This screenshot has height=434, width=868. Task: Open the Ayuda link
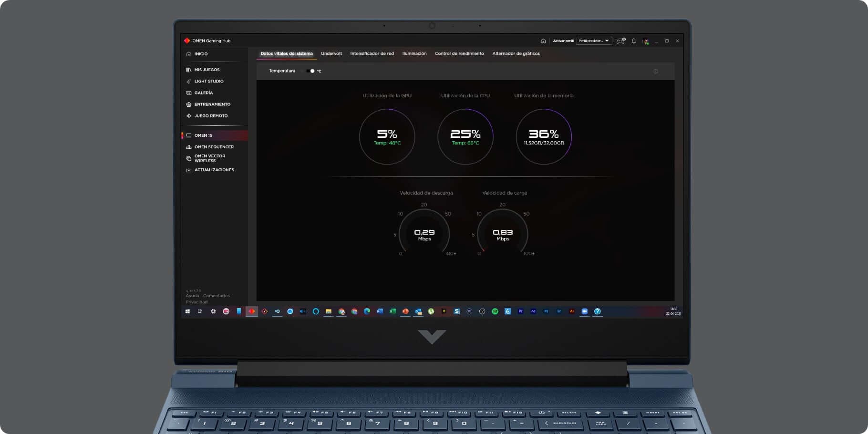[x=192, y=296]
